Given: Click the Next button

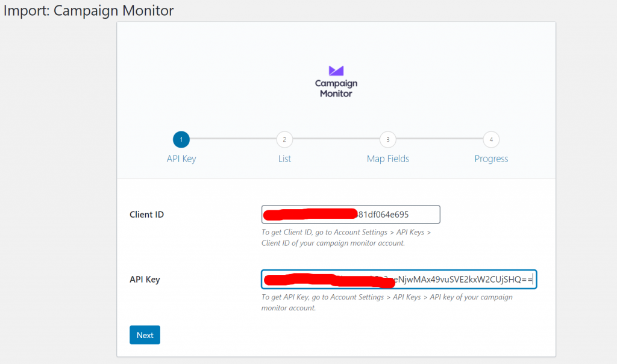Looking at the screenshot, I should coord(145,335).
